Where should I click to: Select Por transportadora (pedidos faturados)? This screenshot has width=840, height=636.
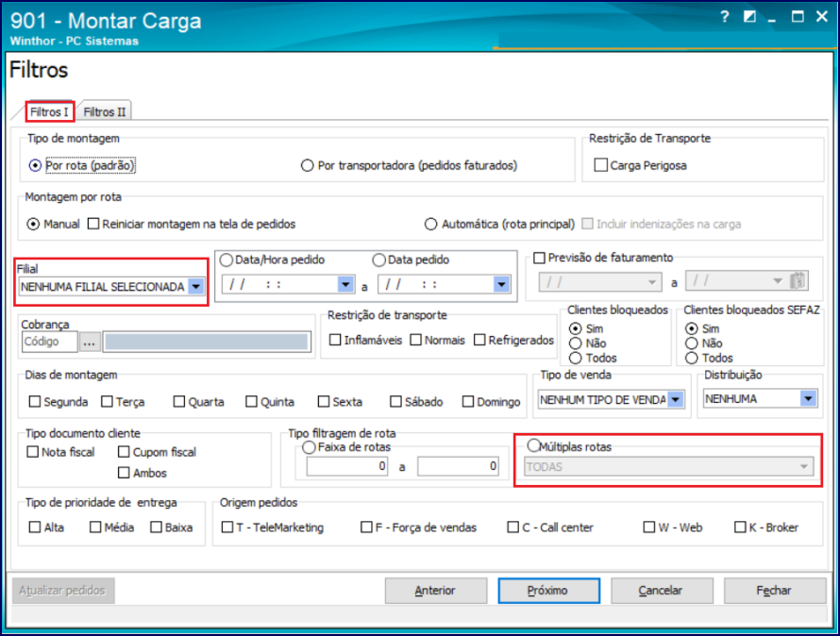pos(307,165)
